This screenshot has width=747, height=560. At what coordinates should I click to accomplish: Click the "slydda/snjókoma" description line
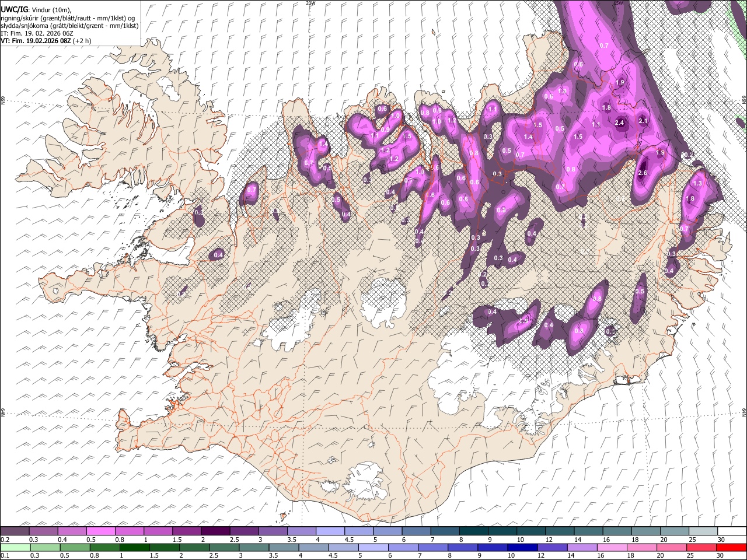point(70,26)
